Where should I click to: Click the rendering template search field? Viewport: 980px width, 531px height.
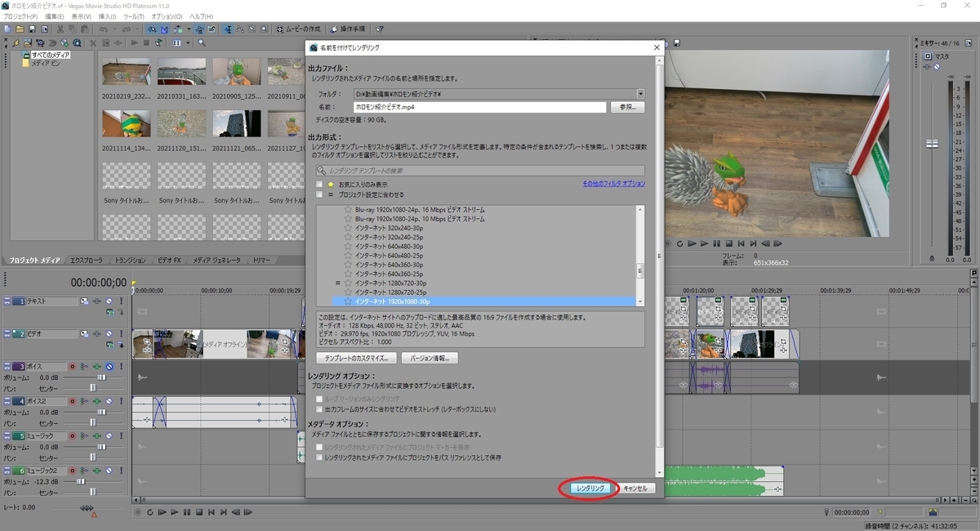click(481, 171)
